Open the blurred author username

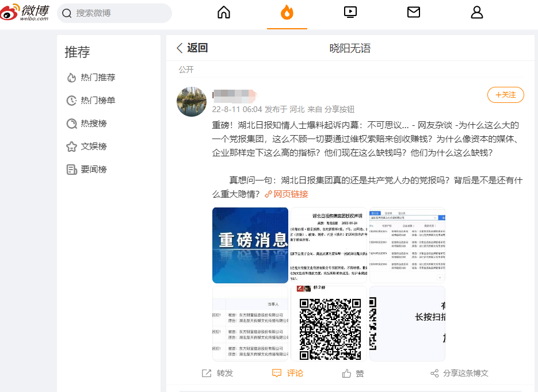(234, 95)
